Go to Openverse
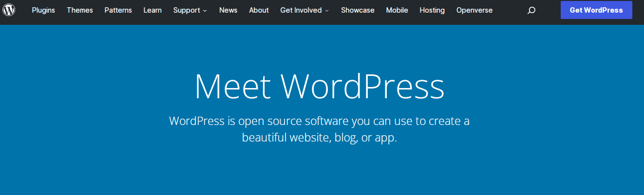This screenshot has height=195, width=644. [474, 10]
